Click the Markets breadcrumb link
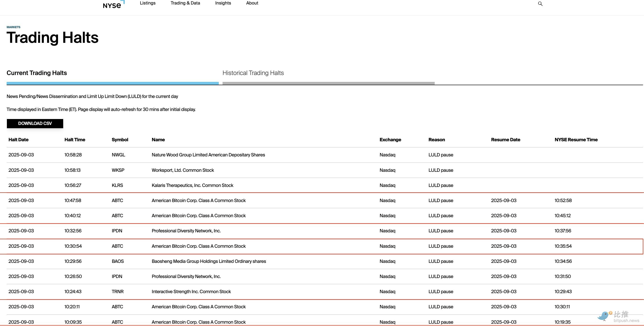 [13, 27]
